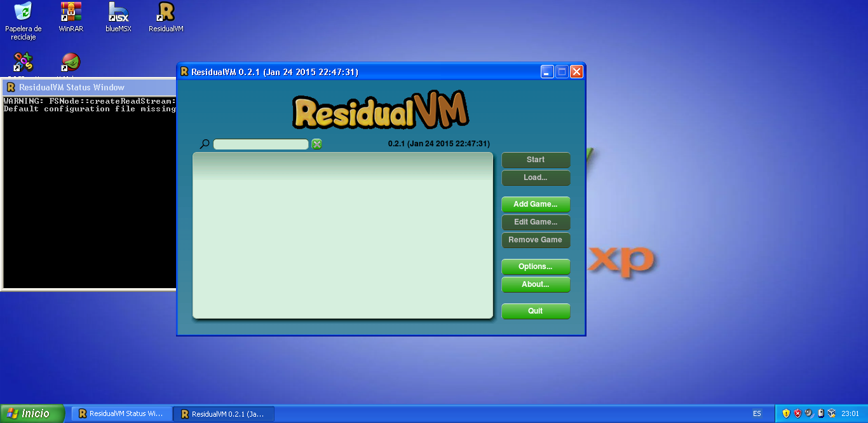Open the Papelera de reciclaje desktop icon

pos(24,20)
